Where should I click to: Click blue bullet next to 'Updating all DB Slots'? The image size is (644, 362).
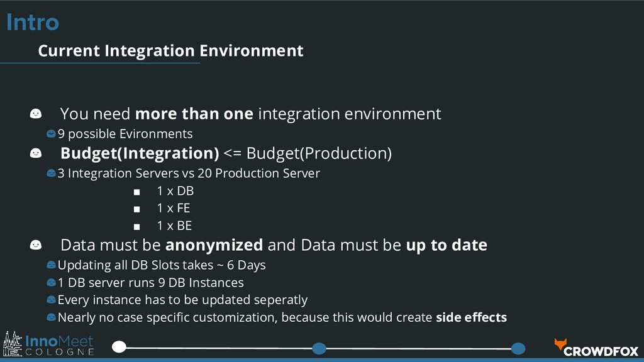51,265
